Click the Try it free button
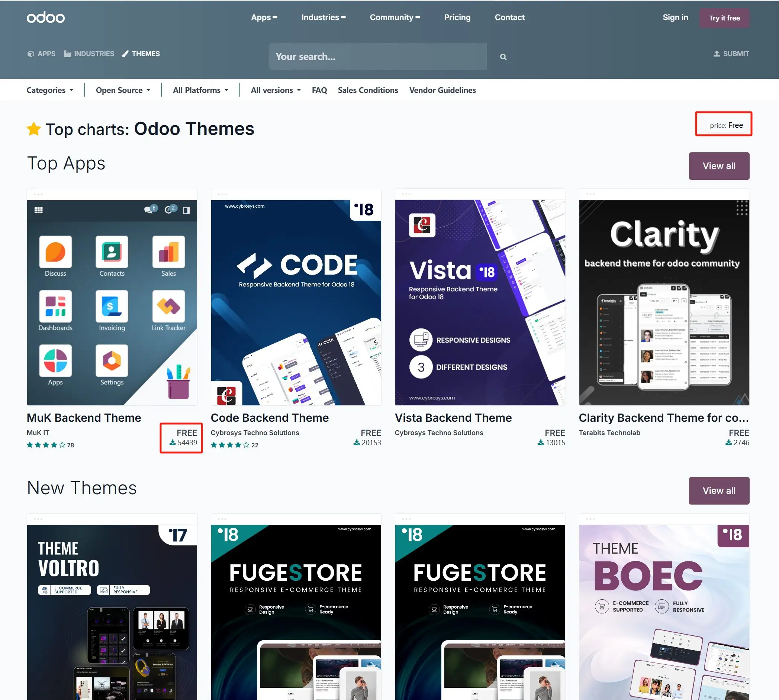 724,18
